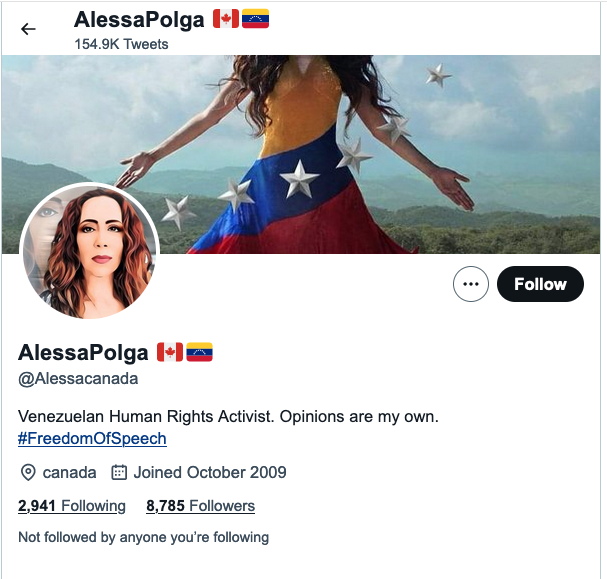This screenshot has height=579, width=607.
Task: Click the calendar icon beside Joined date
Action: 119,473
